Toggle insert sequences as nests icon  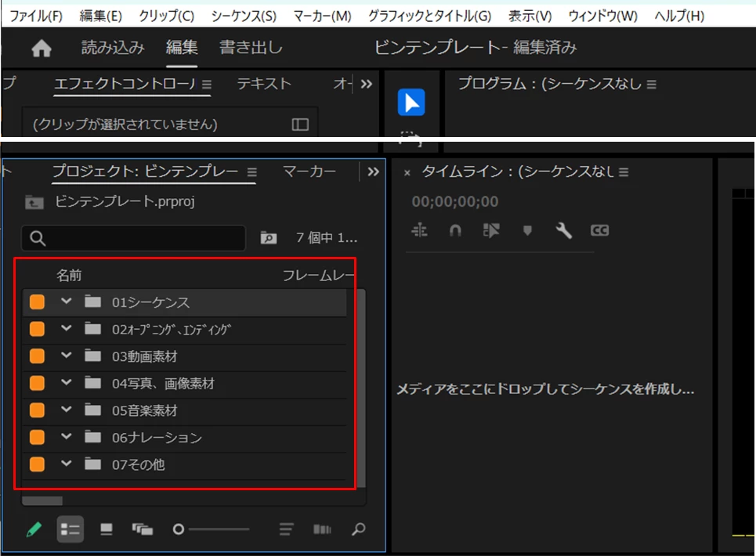[x=419, y=230]
